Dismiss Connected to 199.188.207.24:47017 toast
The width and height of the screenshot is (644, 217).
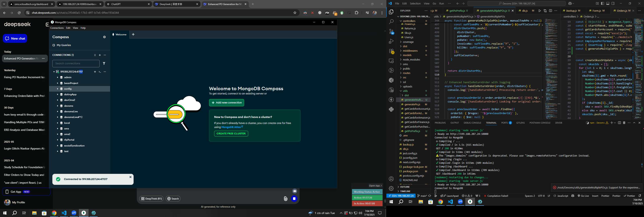(130, 177)
